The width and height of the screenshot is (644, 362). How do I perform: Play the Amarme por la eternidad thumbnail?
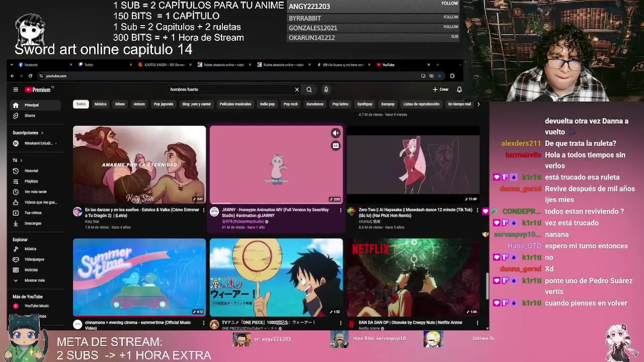139,164
